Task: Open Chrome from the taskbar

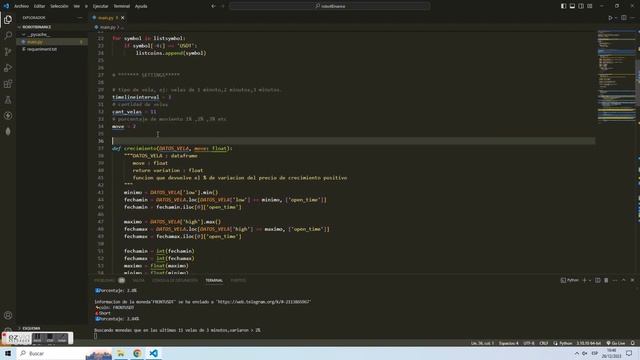Action: coord(137,353)
